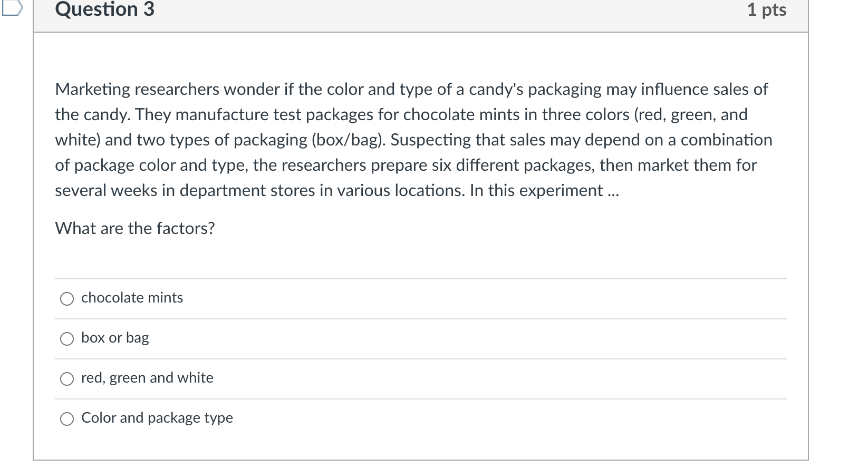868x468 pixels.
Task: Mark the "Color and package type" radio button
Action: (67, 420)
